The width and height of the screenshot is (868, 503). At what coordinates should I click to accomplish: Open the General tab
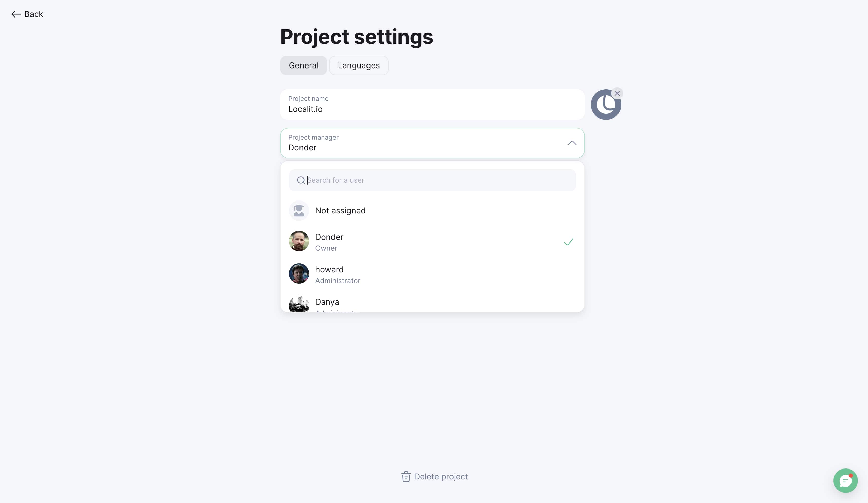(x=304, y=65)
